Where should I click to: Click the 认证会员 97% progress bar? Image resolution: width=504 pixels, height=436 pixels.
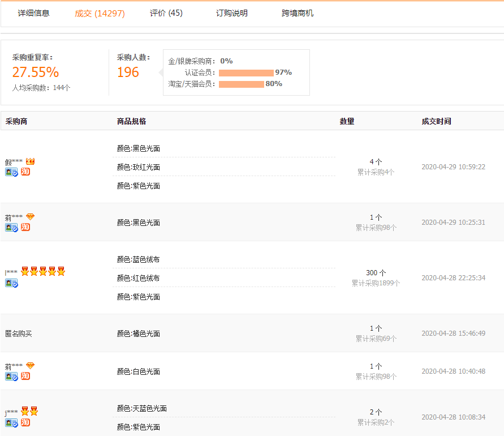[247, 72]
